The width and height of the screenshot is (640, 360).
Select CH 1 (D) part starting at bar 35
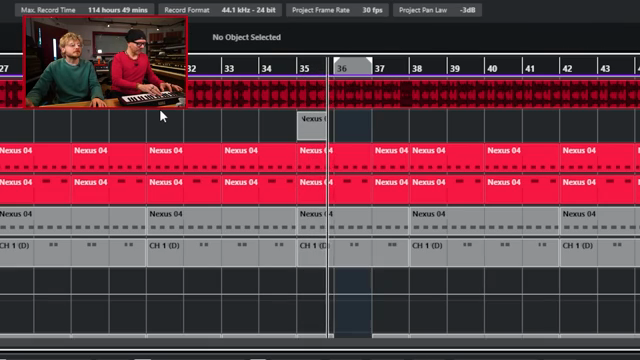click(x=353, y=253)
